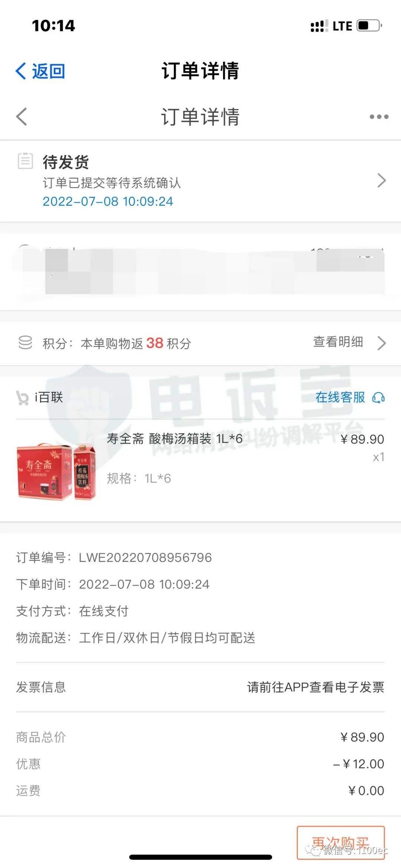The image size is (401, 868).
Task: Expand the 待发货 order status arrow
Action: click(381, 181)
